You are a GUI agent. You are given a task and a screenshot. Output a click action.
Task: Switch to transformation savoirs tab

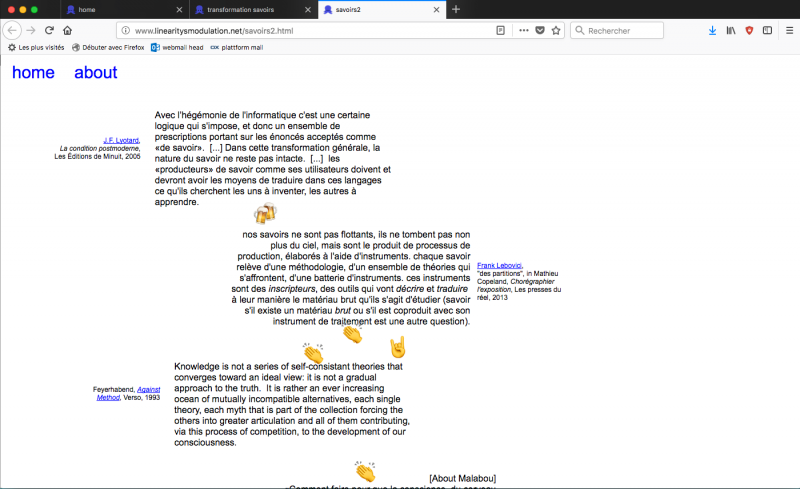(x=253, y=10)
